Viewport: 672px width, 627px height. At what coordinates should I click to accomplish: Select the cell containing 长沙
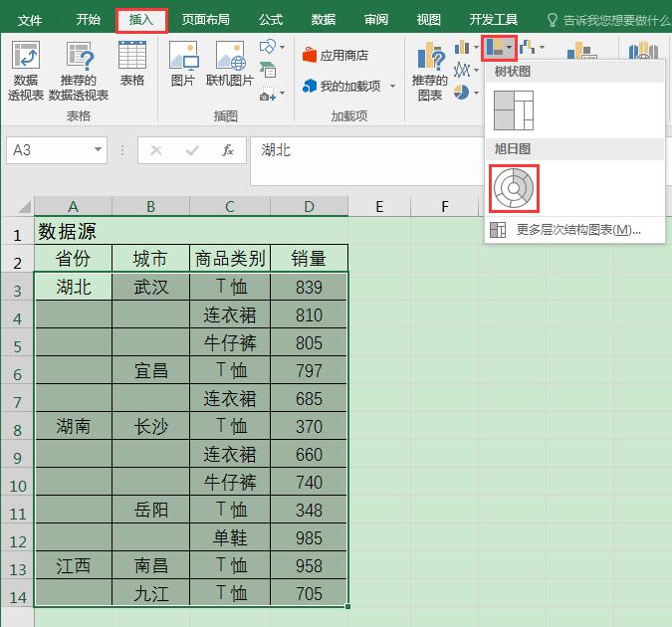click(151, 426)
